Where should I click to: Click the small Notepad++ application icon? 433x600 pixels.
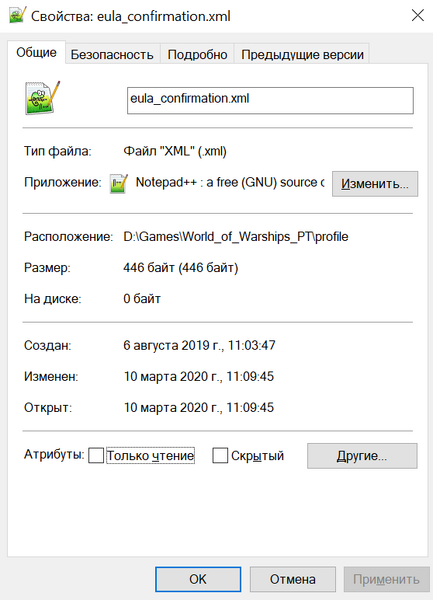[119, 183]
